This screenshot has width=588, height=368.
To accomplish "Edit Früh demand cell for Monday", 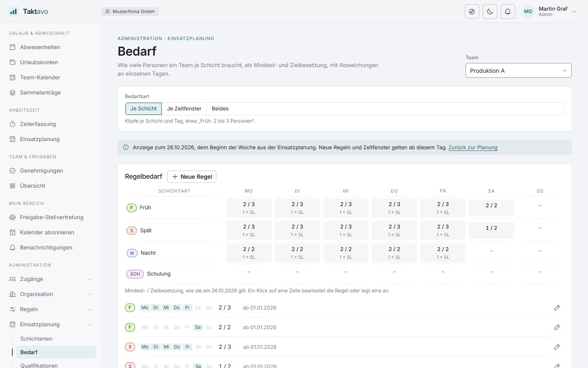I will coord(249,208).
